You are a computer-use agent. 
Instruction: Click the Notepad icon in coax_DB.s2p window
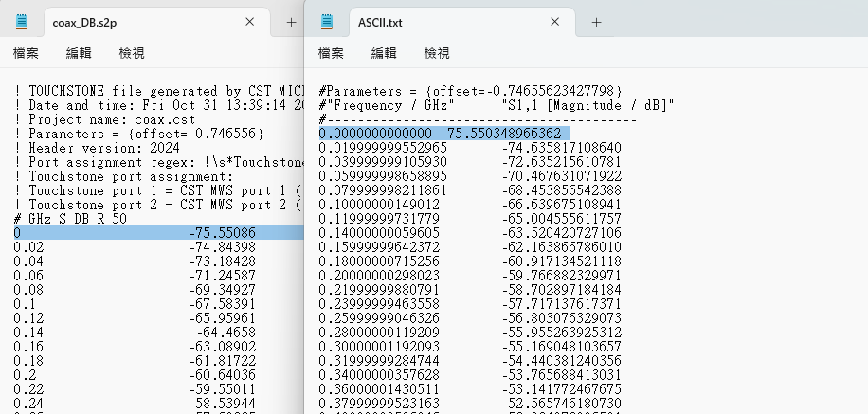(22, 22)
